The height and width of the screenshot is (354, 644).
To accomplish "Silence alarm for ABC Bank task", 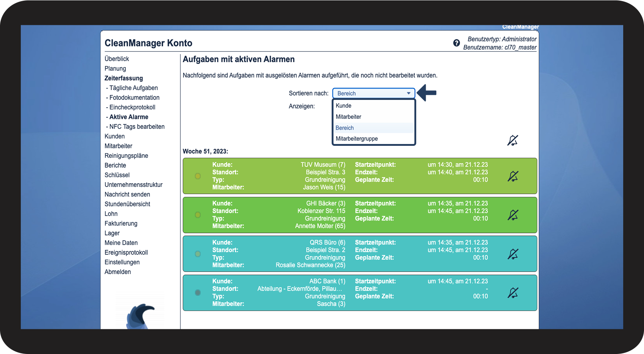I will pos(513,293).
